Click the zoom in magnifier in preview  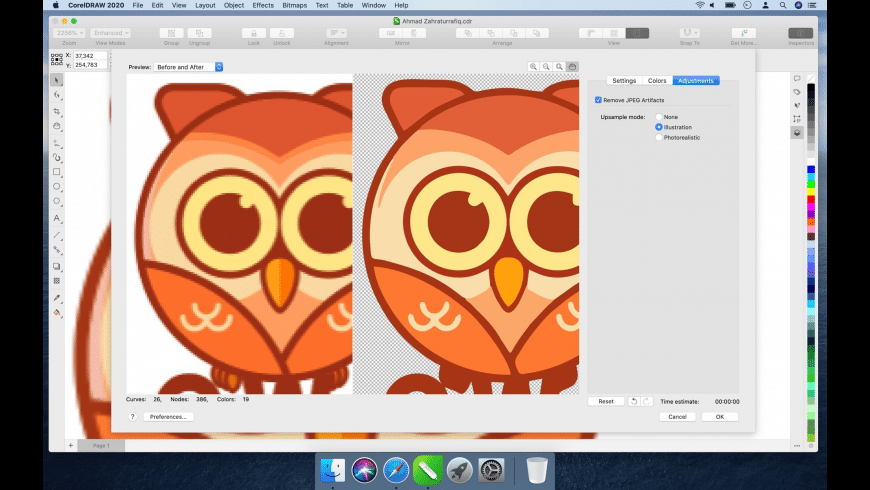[534, 67]
